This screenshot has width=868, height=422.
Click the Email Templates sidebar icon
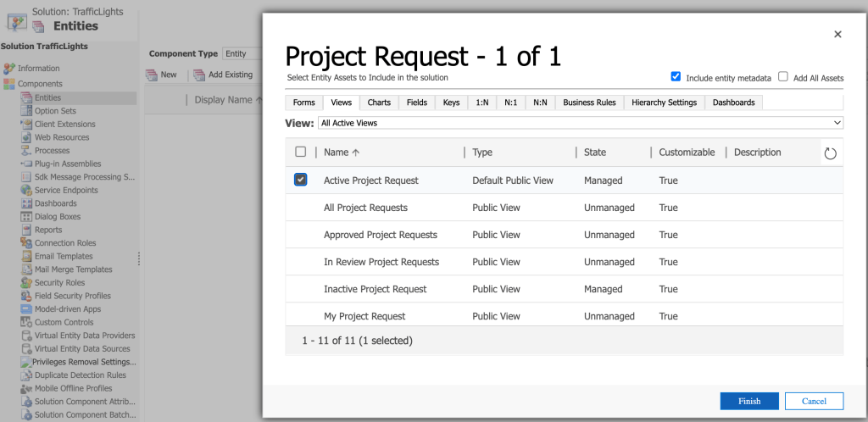click(x=27, y=256)
